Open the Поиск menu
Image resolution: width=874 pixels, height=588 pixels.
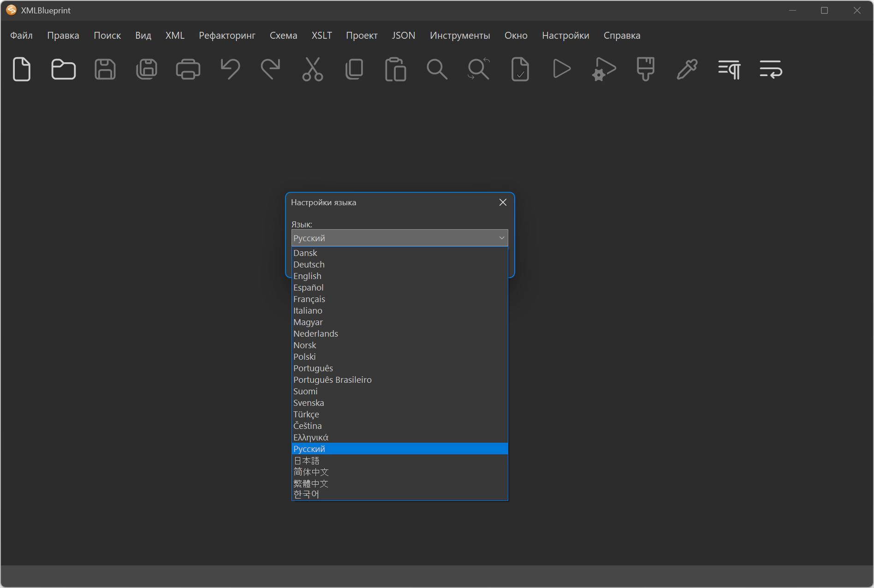[x=107, y=36]
